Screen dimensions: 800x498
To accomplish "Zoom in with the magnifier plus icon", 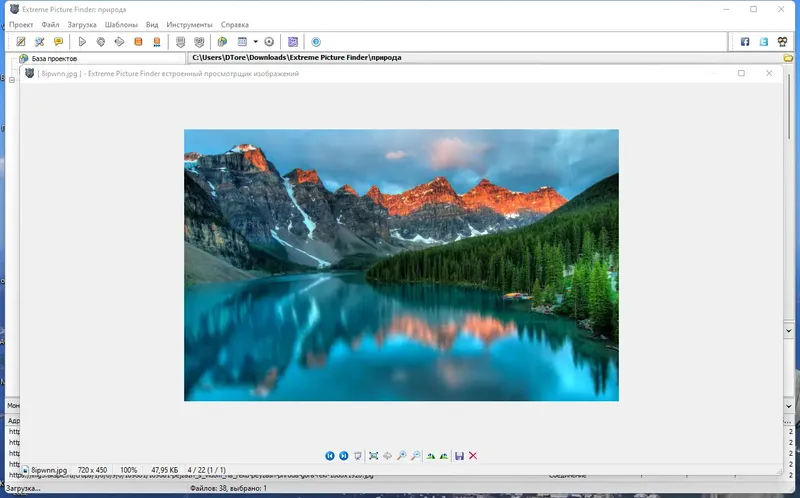I will point(402,456).
